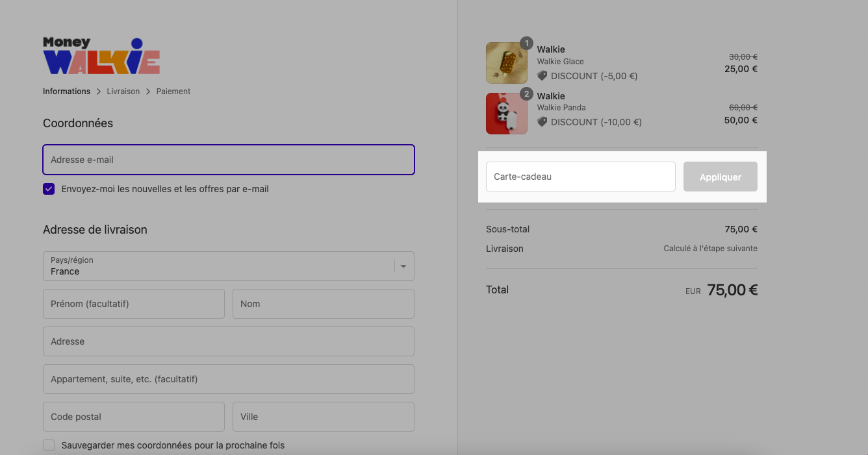Click the Livraison label in order summary
The width and height of the screenshot is (868, 455).
pyautogui.click(x=505, y=249)
